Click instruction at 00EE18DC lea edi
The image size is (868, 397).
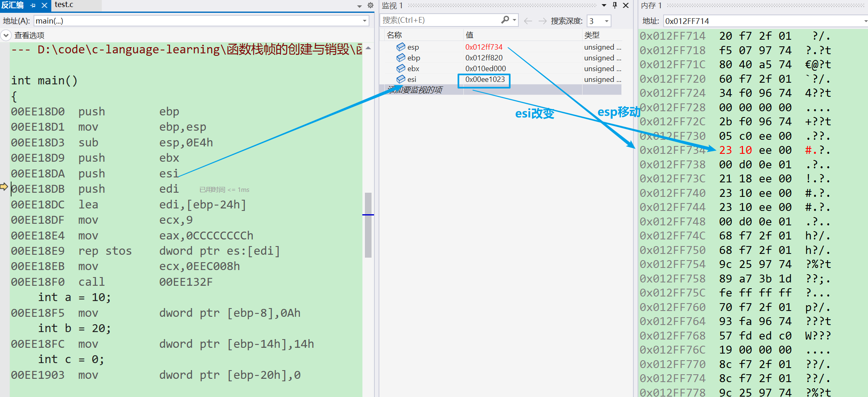click(x=128, y=205)
